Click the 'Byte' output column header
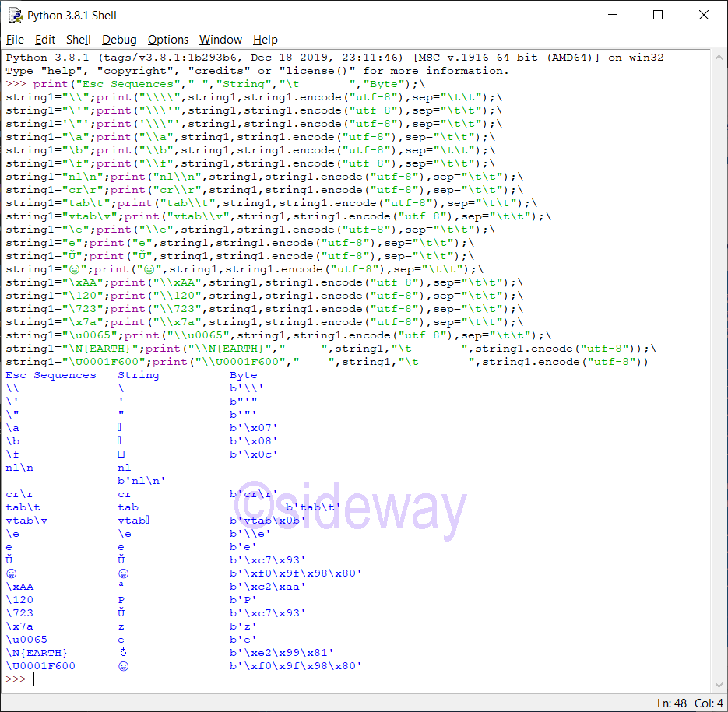Viewport: 728px width, 712px height. [243, 375]
